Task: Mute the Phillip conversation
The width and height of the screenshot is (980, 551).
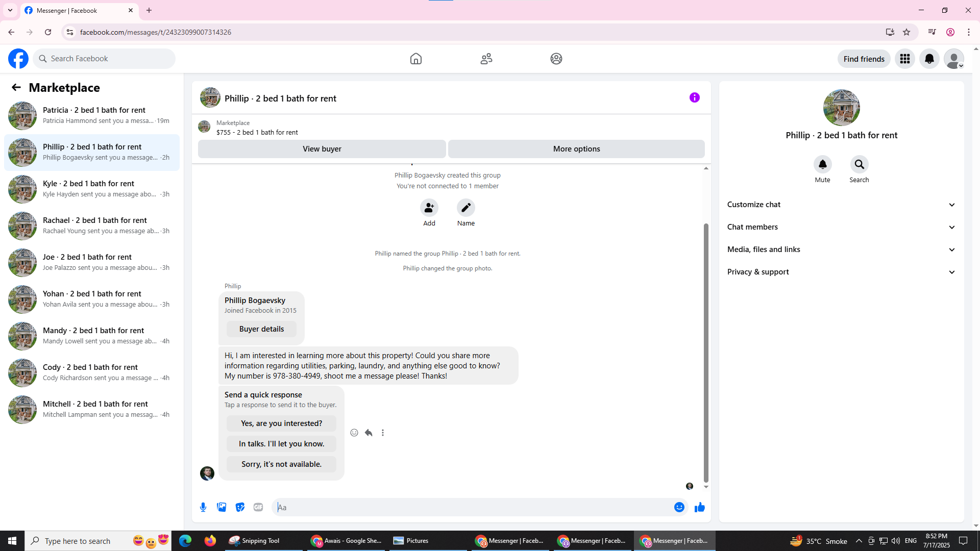Action: (x=823, y=164)
